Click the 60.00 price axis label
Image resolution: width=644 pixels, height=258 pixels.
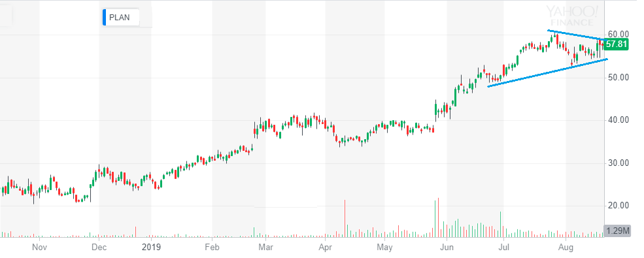(619, 33)
